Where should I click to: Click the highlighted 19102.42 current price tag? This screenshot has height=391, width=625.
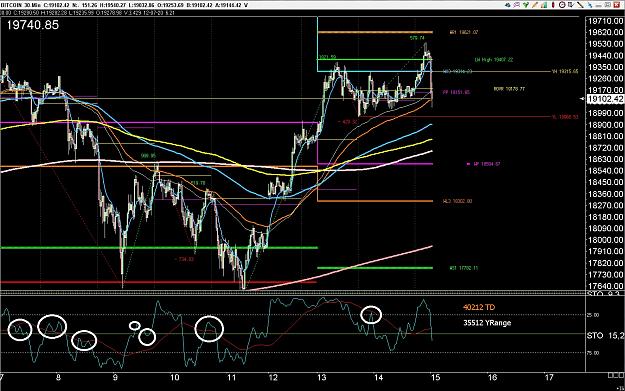[605, 99]
